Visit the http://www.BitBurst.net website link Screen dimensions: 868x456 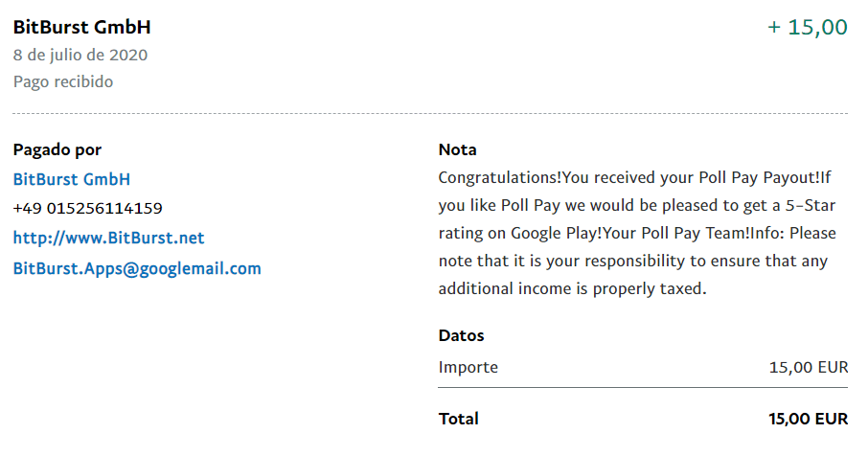(108, 238)
